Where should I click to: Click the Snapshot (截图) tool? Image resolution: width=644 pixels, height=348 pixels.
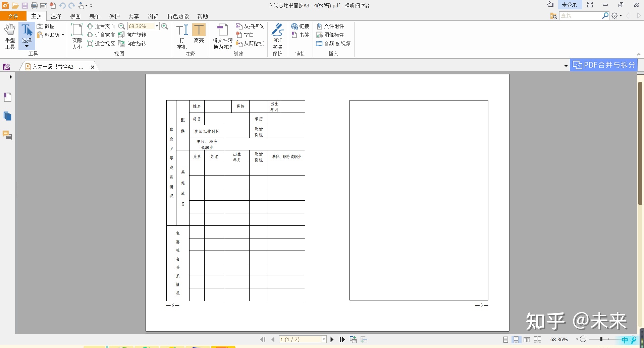point(46,26)
